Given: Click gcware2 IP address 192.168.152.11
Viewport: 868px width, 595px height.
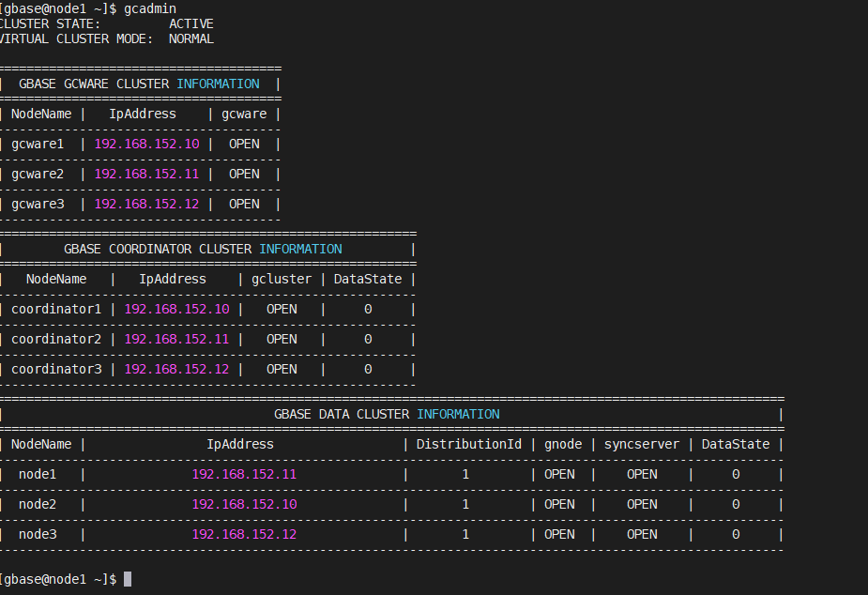Looking at the screenshot, I should point(146,174).
